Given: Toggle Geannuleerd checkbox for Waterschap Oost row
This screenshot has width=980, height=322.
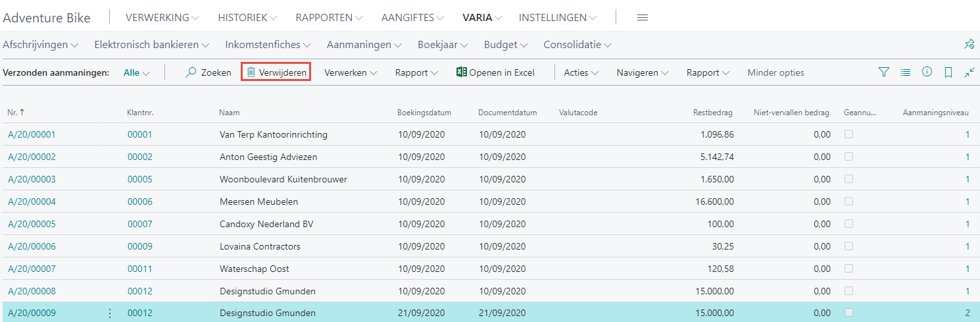Looking at the screenshot, I should click(x=849, y=269).
